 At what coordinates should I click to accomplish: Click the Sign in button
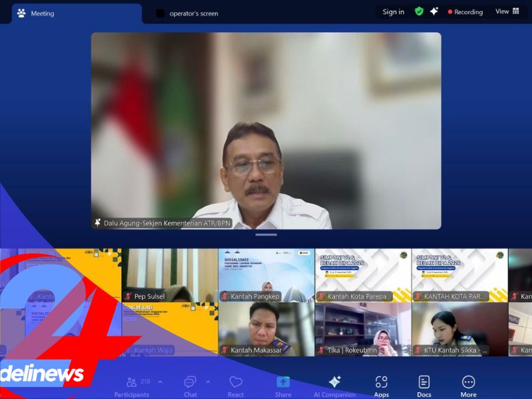pyautogui.click(x=393, y=12)
